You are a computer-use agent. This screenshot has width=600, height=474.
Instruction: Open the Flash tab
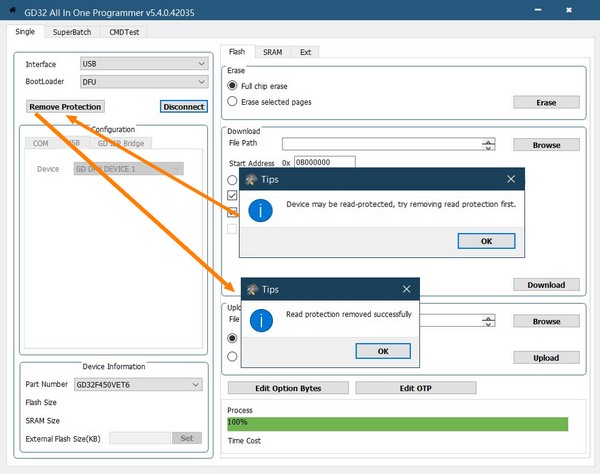[x=237, y=52]
